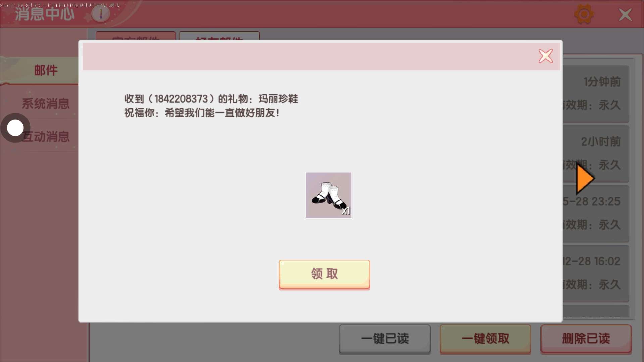Tap the Mary Jane shoes item icon
The width and height of the screenshot is (644, 362).
pos(328,195)
